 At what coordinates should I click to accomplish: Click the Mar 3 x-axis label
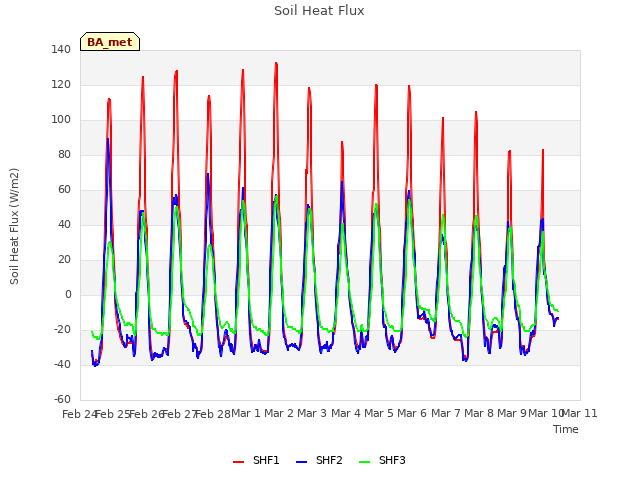[312, 413]
